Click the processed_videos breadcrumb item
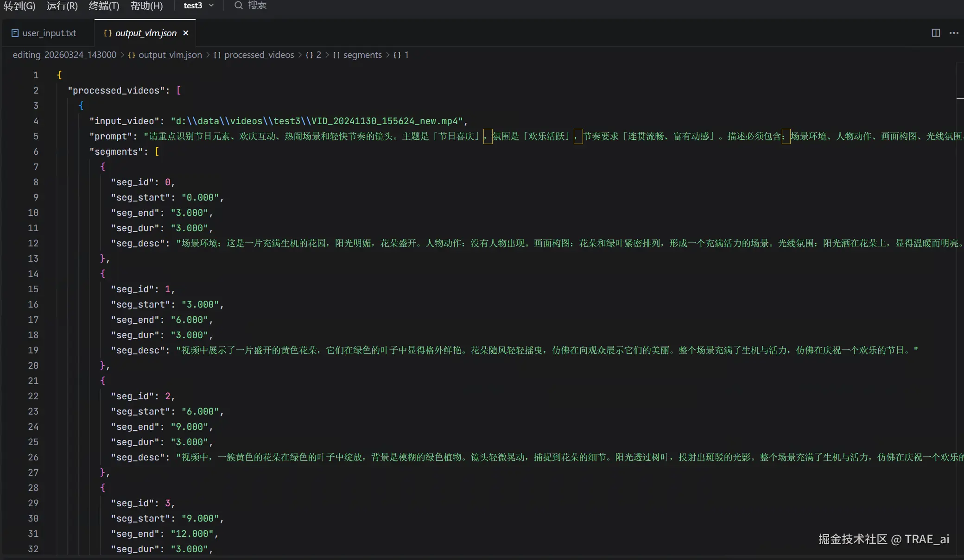 click(x=259, y=55)
